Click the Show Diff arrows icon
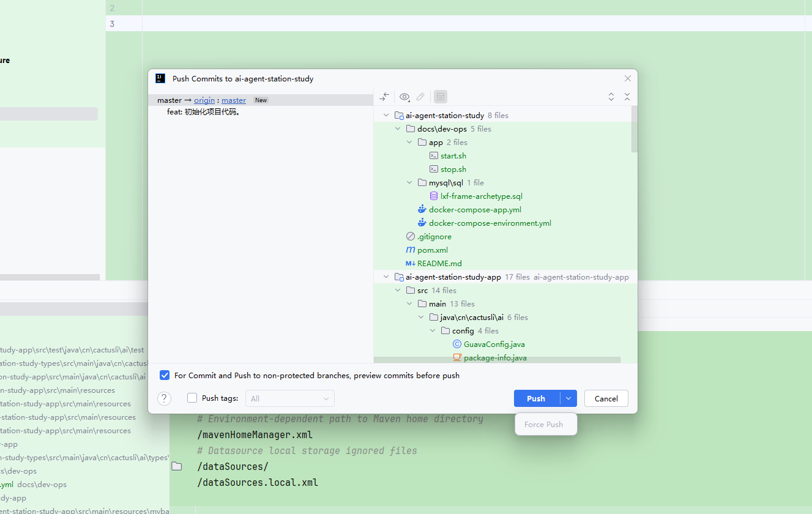 tap(384, 97)
